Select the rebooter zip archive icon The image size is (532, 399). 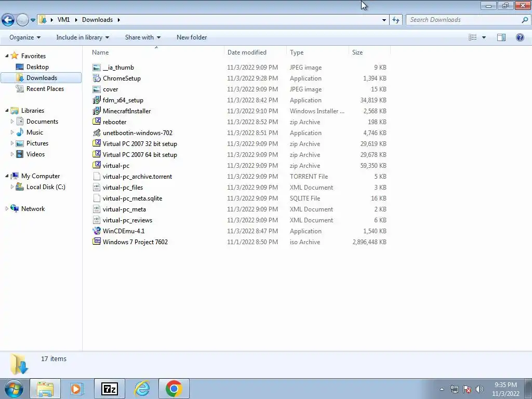tap(97, 122)
